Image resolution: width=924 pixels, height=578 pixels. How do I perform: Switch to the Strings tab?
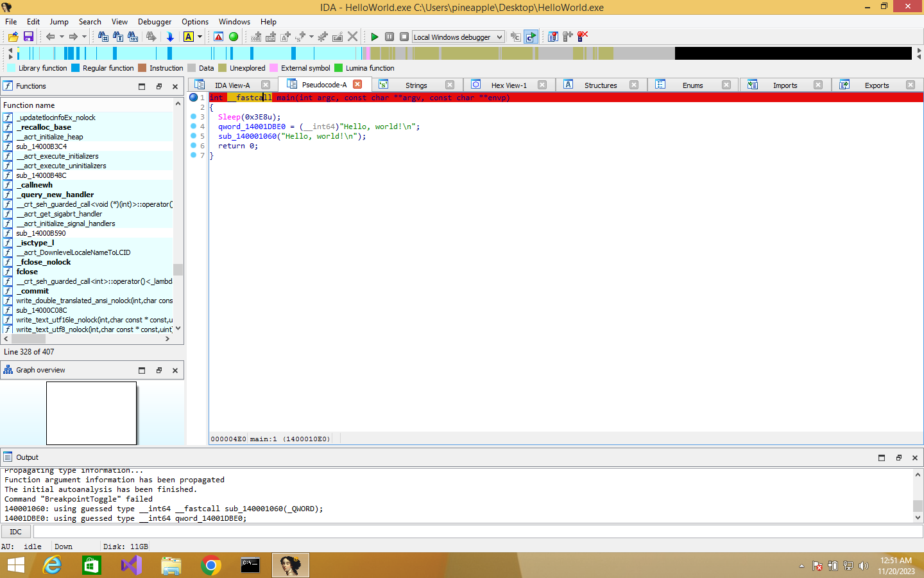416,85
